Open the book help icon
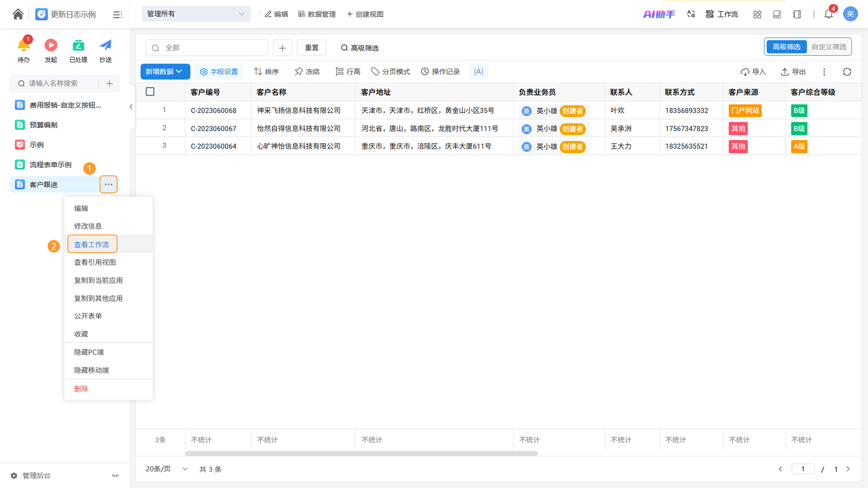Screen dimensions: 868x488 click(777, 14)
